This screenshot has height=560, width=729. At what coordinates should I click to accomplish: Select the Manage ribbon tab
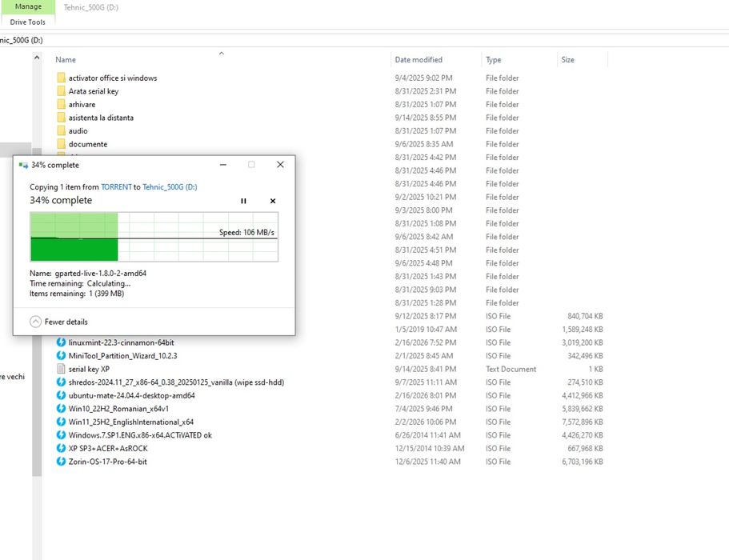click(28, 6)
